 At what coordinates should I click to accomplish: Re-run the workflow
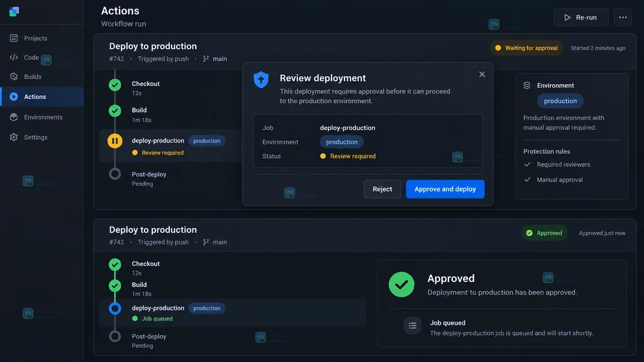(x=580, y=17)
